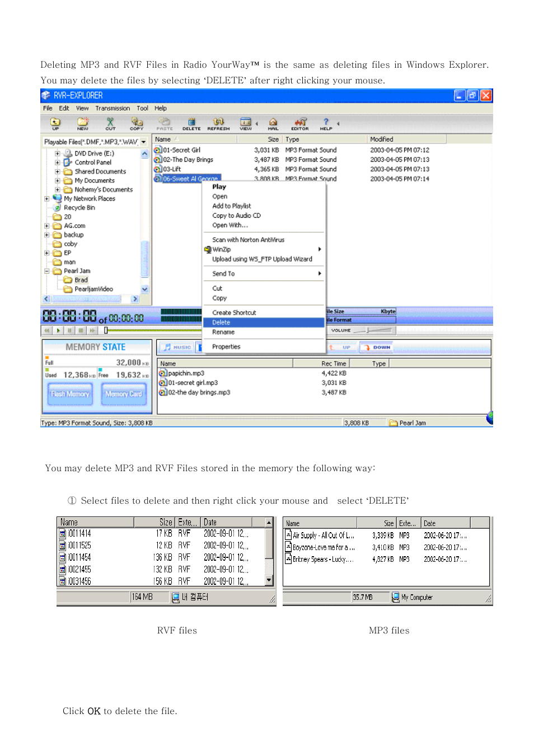Click the My Computer status bar icon
534x756 pixels.
click(x=396, y=597)
